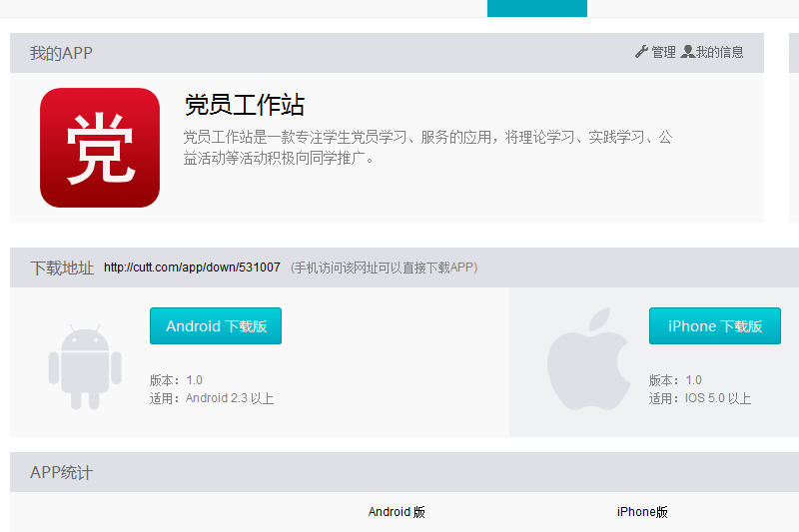Click the wrench icon beside 管理
The height and width of the screenshot is (532, 799).
click(x=641, y=52)
